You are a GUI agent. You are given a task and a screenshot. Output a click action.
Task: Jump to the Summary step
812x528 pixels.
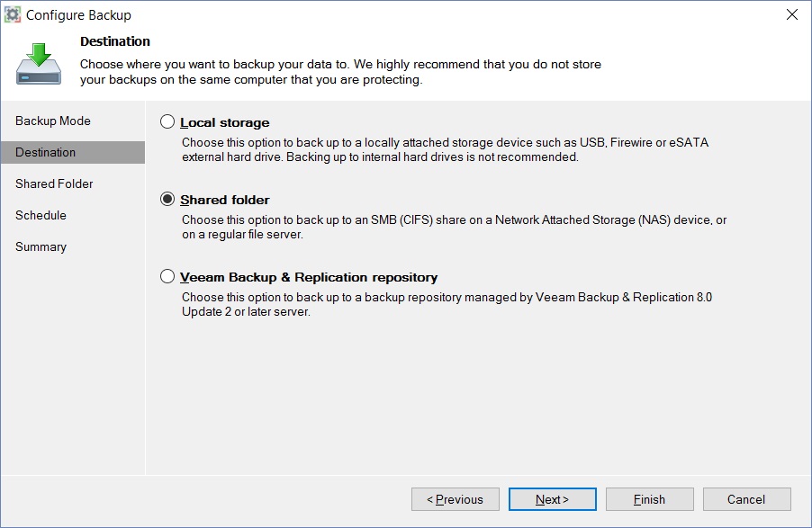(x=41, y=247)
